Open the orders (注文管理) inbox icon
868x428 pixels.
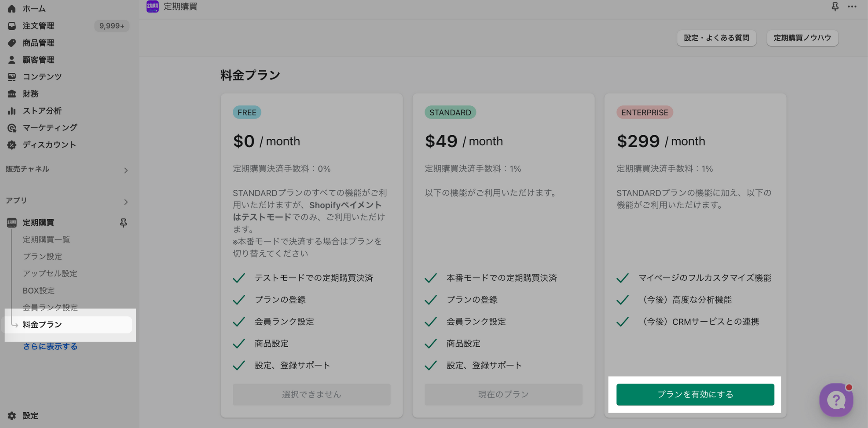coord(12,26)
